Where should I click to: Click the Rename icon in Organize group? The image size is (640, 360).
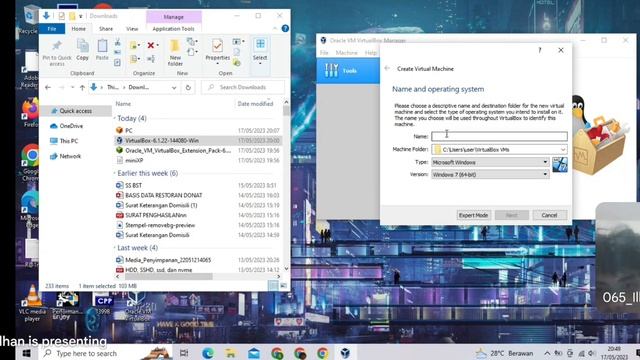(151, 60)
